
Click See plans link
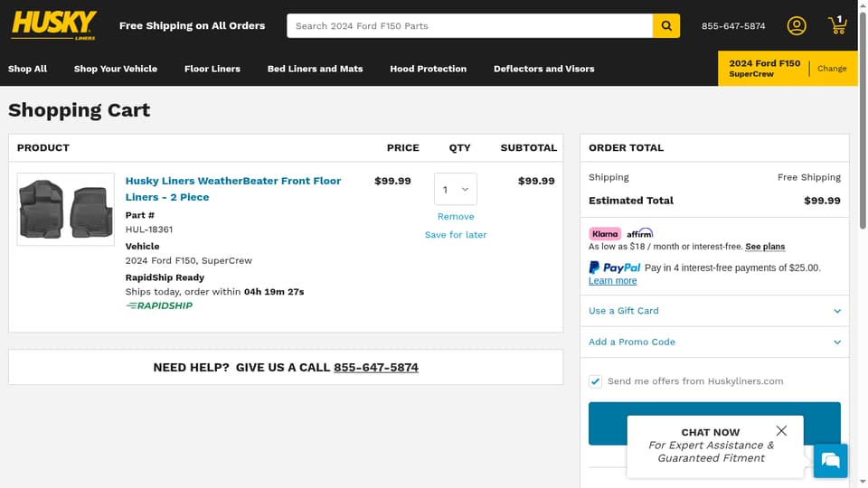click(765, 246)
